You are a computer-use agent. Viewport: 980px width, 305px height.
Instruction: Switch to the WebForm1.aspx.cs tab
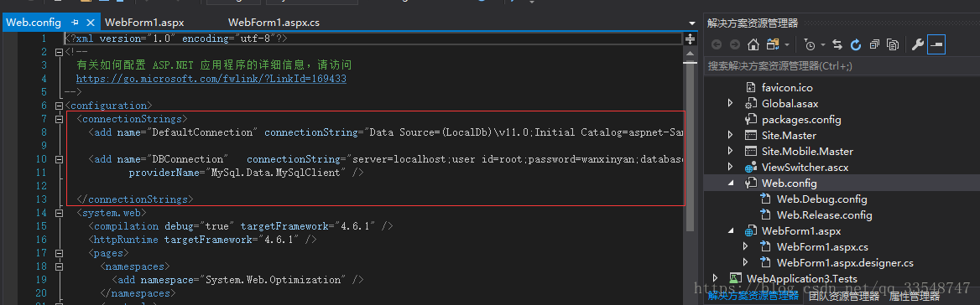click(274, 23)
